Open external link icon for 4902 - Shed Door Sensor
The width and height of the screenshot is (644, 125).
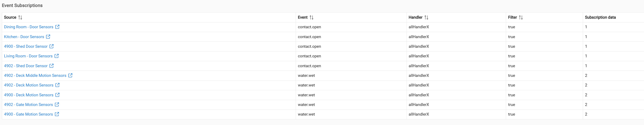[52, 66]
